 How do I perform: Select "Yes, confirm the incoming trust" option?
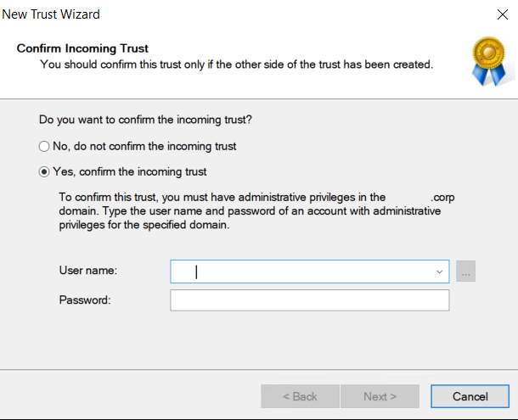[x=44, y=171]
